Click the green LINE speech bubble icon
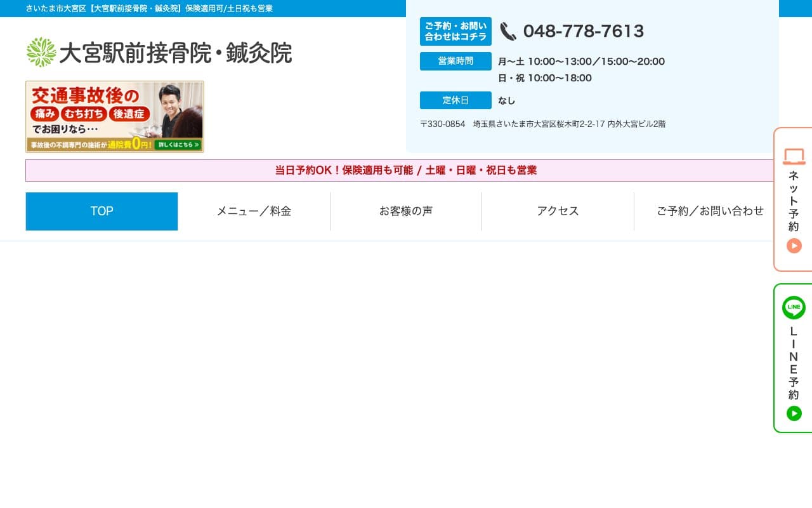Image resolution: width=812 pixels, height=508 pixels. pyautogui.click(x=794, y=308)
